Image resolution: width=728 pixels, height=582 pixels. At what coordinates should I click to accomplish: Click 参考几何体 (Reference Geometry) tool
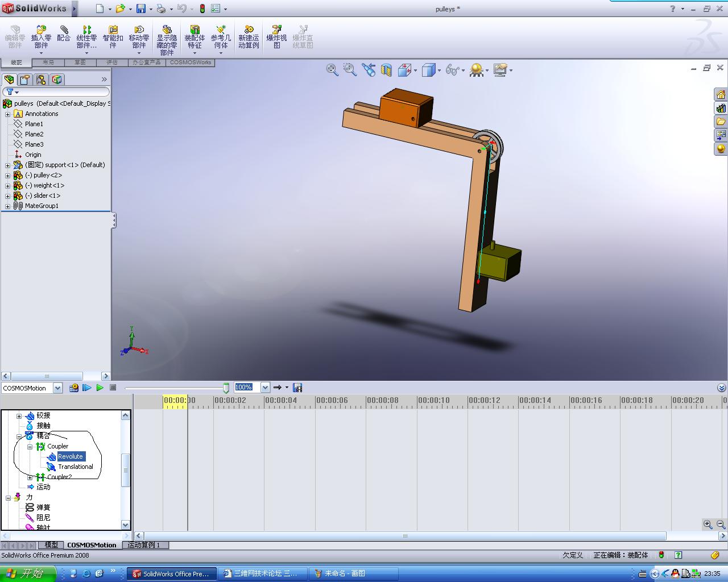point(221,37)
